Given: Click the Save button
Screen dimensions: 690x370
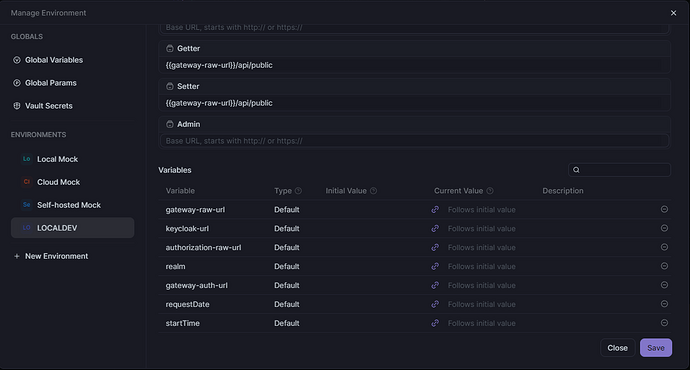Looking at the screenshot, I should point(656,348).
